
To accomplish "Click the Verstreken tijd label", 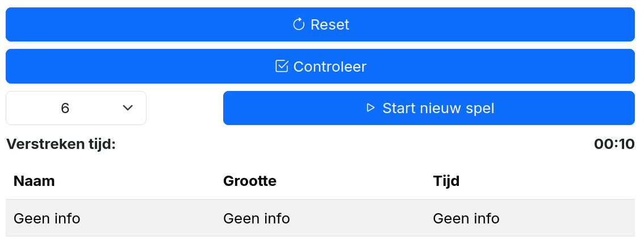I will (61, 144).
